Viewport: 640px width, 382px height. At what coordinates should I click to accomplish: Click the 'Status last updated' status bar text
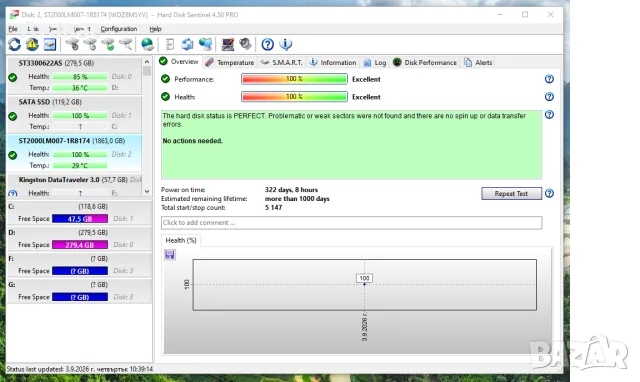(80, 369)
